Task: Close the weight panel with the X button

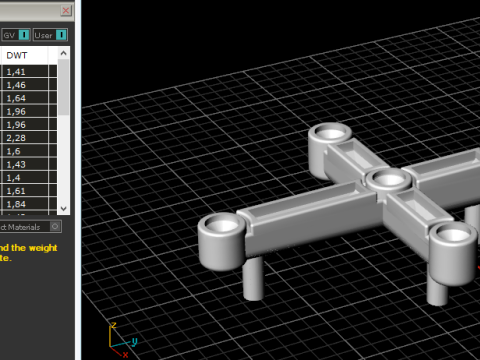Action: [66, 11]
